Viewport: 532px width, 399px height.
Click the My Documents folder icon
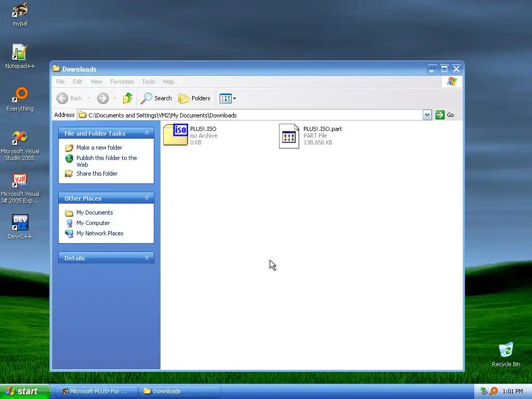(x=69, y=213)
